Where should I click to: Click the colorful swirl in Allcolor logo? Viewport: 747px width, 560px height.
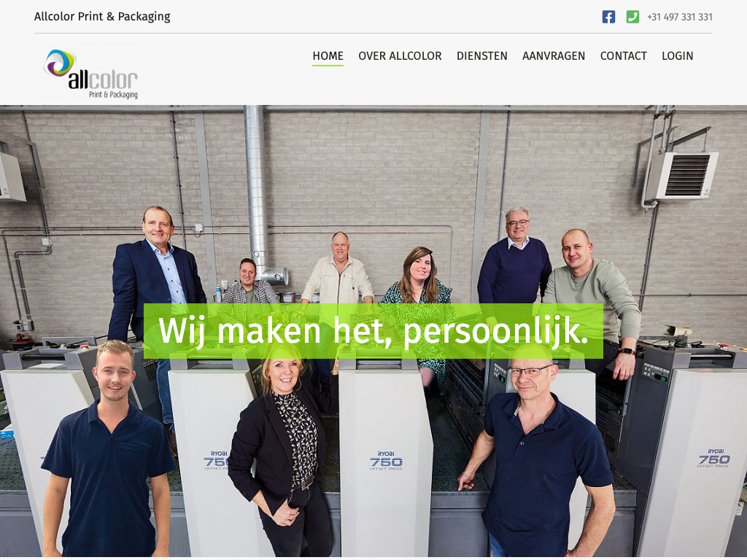point(60,63)
